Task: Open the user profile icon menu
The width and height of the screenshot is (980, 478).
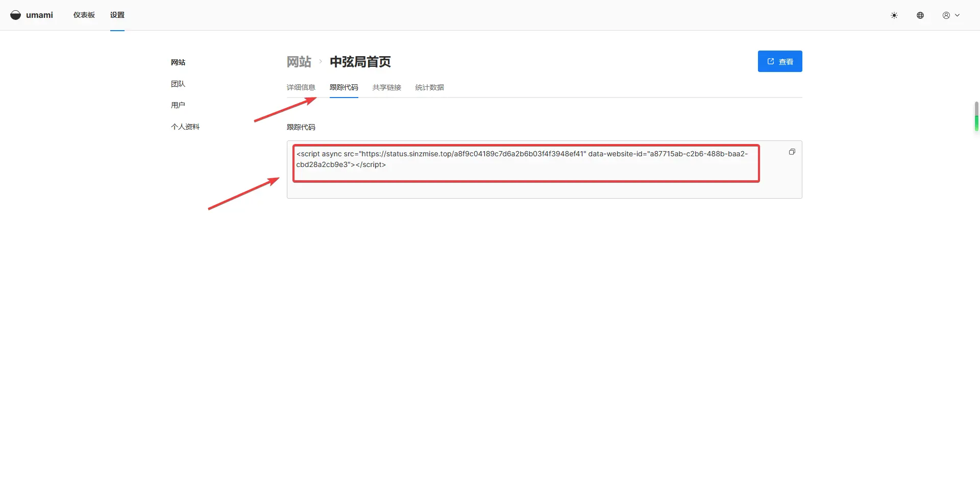Action: point(951,15)
